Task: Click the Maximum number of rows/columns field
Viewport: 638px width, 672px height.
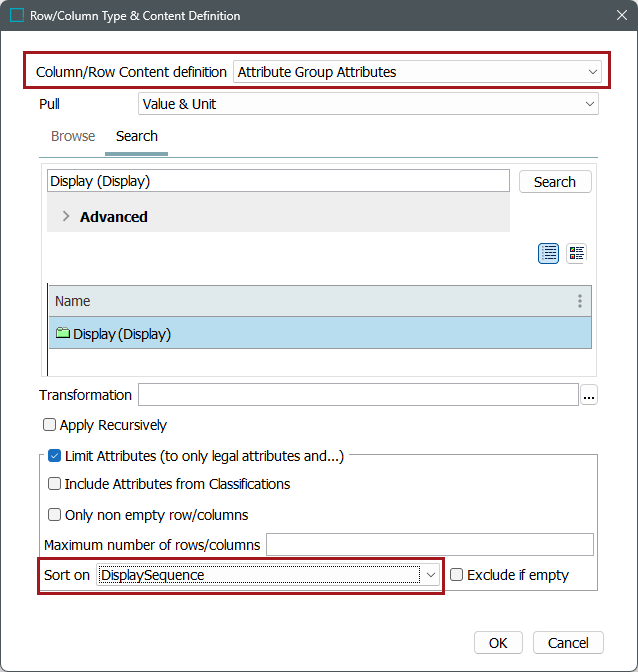Action: [x=429, y=545]
